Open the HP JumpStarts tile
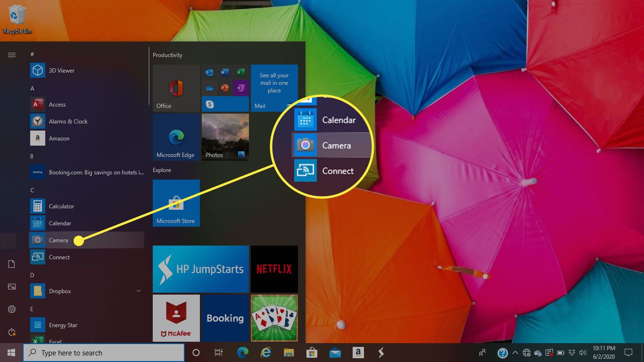Screen dimensions: 644x362 tap(201, 269)
